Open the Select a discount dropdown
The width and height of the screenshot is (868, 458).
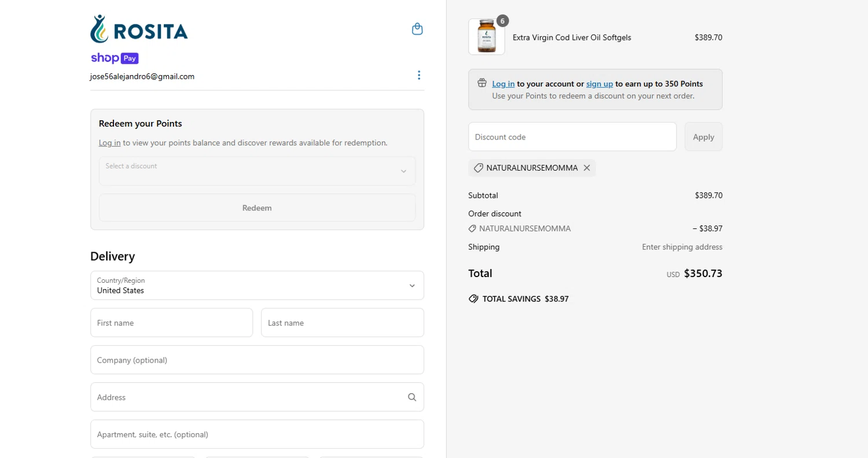coord(257,171)
